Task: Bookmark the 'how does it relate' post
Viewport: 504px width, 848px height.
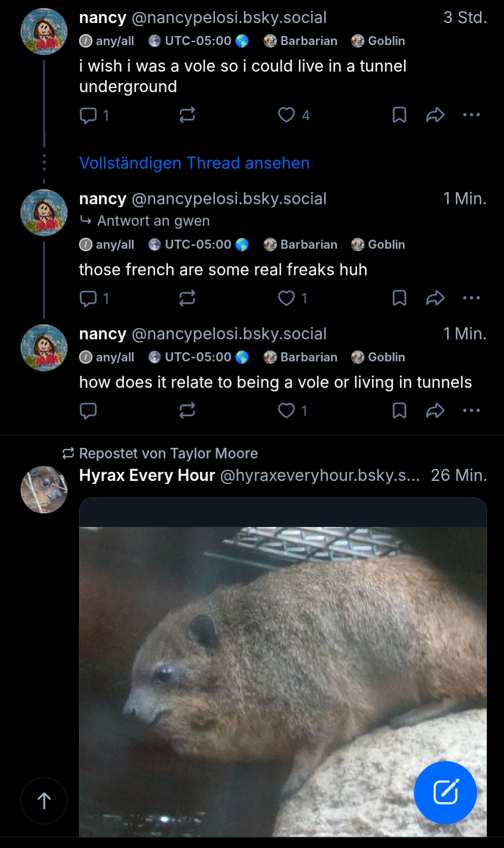Action: (399, 411)
